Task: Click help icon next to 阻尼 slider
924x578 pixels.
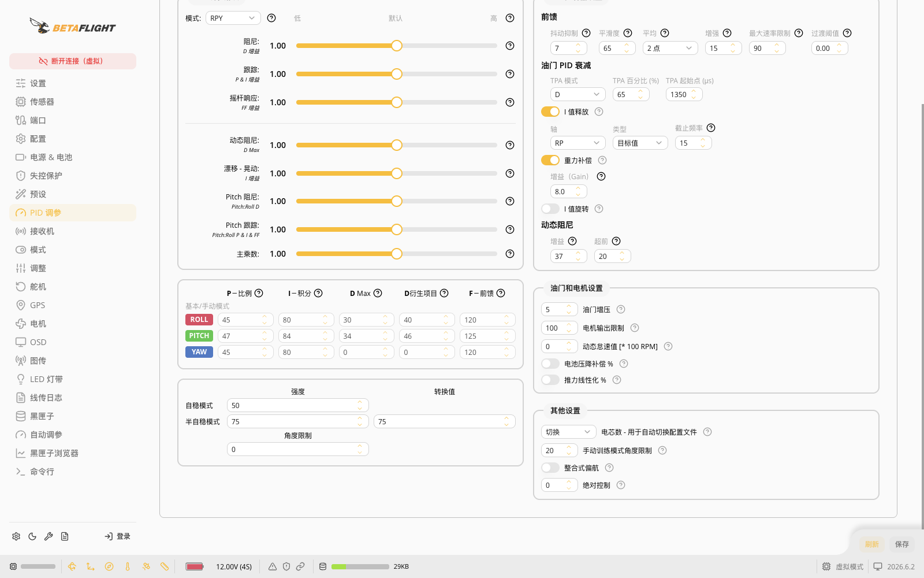Action: 510,46
